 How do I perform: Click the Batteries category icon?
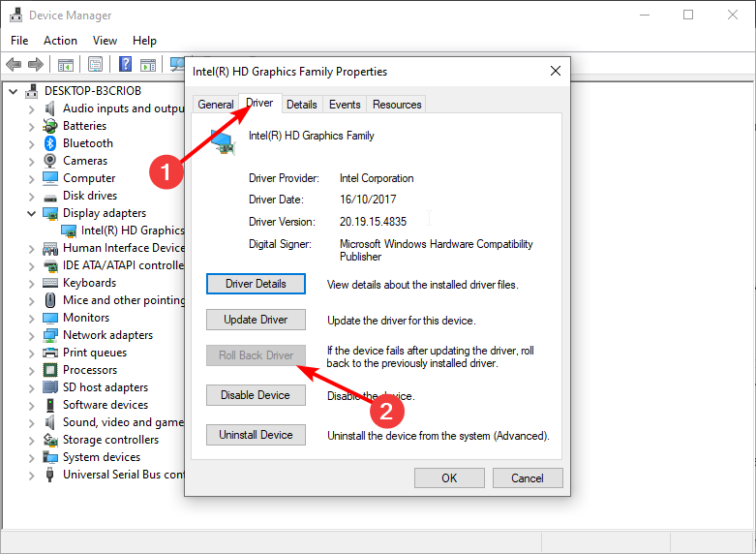coord(50,126)
